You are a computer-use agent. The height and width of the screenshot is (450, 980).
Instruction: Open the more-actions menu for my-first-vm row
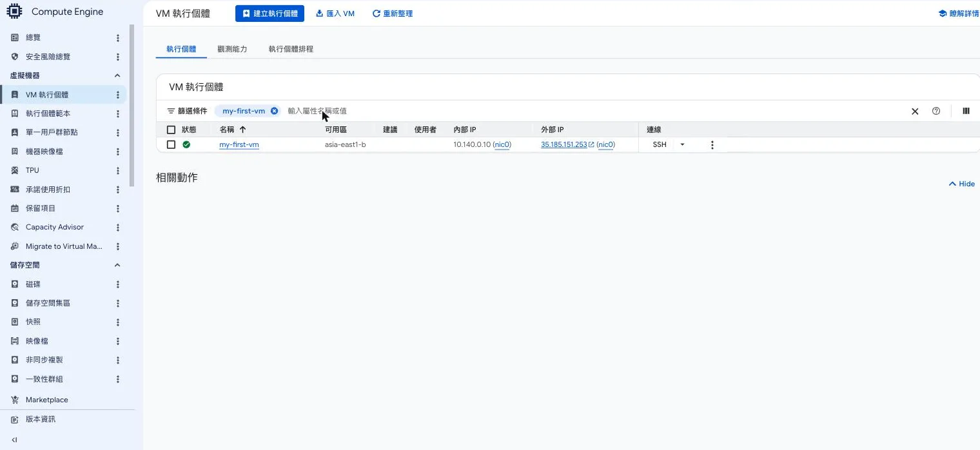tap(712, 145)
